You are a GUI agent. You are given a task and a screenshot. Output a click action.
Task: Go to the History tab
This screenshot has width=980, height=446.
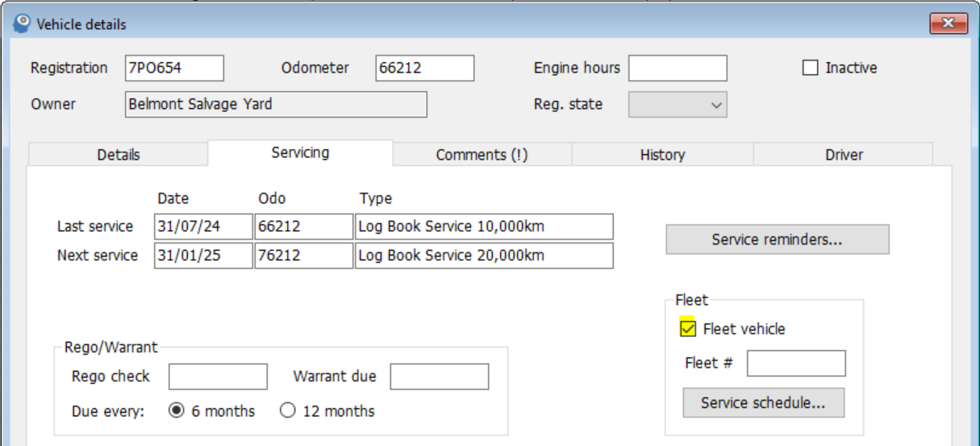tap(662, 155)
